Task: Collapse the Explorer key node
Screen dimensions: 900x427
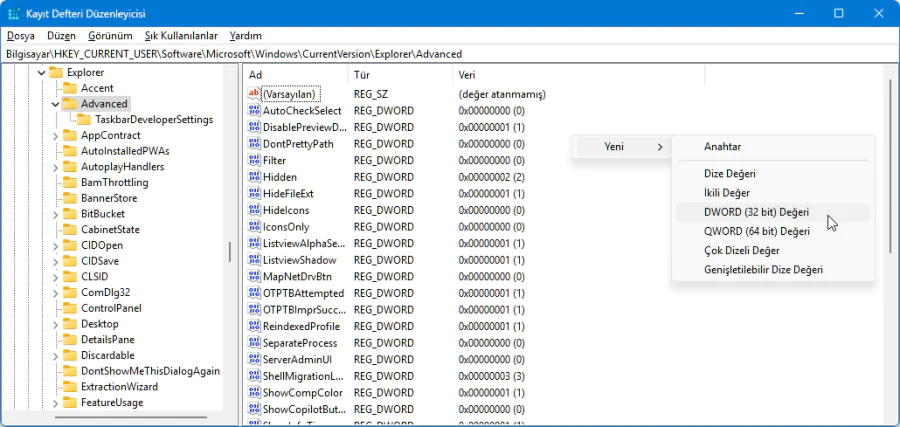Action: click(x=42, y=73)
